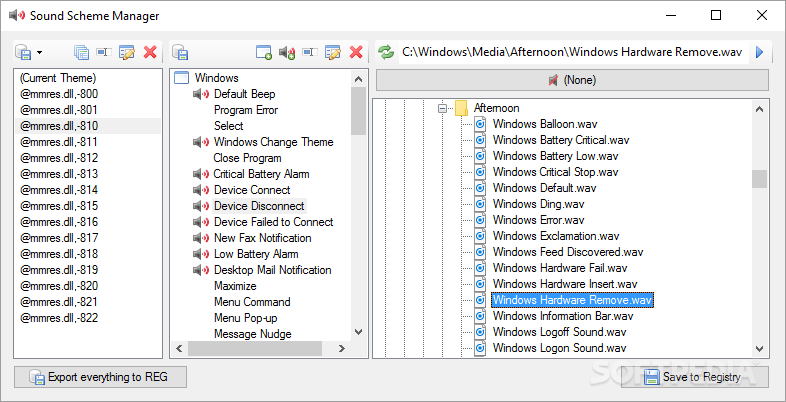The image size is (786, 402).
Task: Select Windows Logoff Sound.wav
Action: coord(559,332)
